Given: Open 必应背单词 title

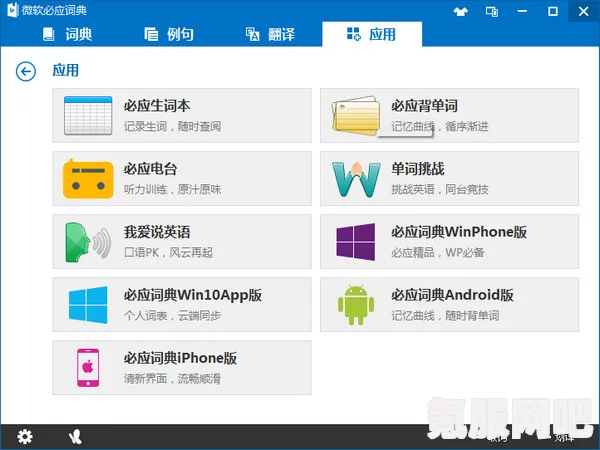Looking at the screenshot, I should 424,106.
